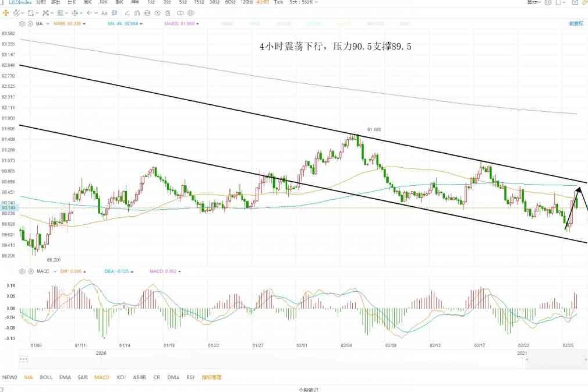This screenshot has height=392, width=588.
Task: Toggle the RSI indicator on
Action: 190,377
